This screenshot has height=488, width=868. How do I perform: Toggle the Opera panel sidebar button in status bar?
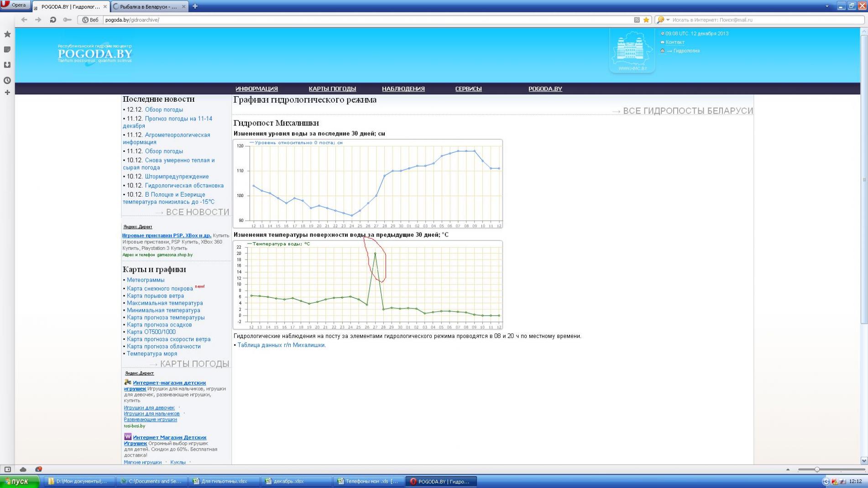(x=8, y=469)
